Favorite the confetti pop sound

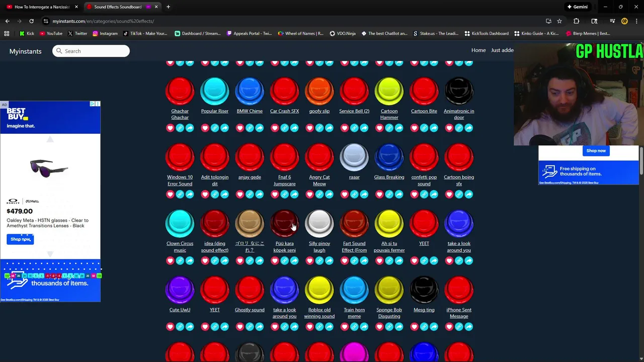[x=415, y=195]
